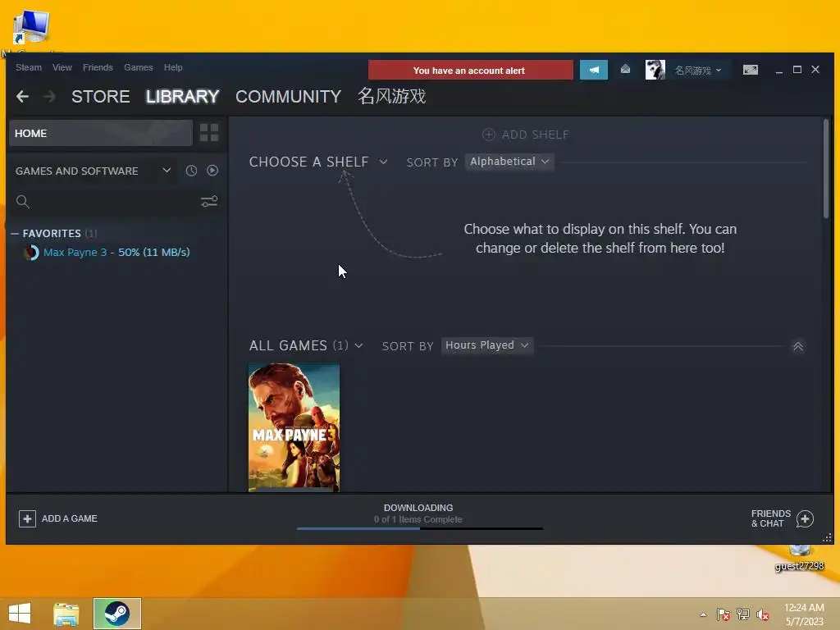
Task: Click the window resize grip corner
Action: pyautogui.click(x=827, y=537)
